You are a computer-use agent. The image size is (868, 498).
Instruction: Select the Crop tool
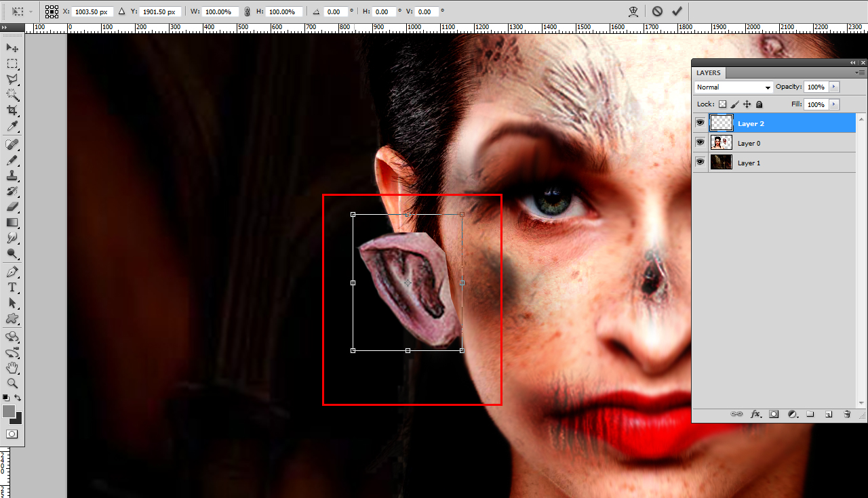point(12,110)
